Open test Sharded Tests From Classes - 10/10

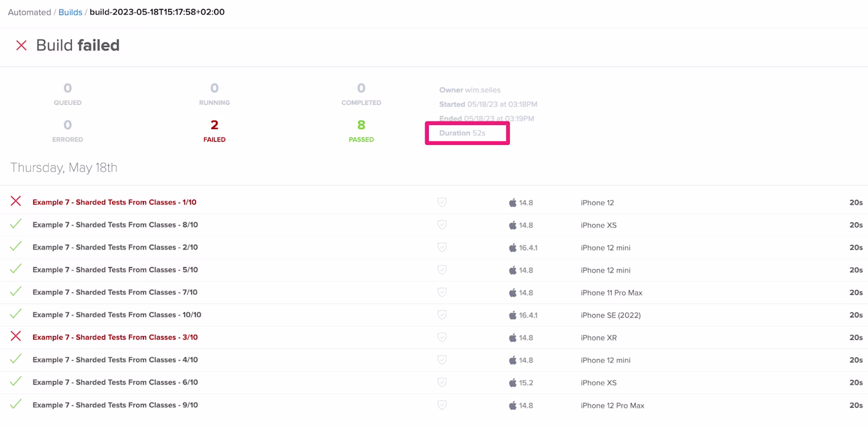[x=117, y=315]
